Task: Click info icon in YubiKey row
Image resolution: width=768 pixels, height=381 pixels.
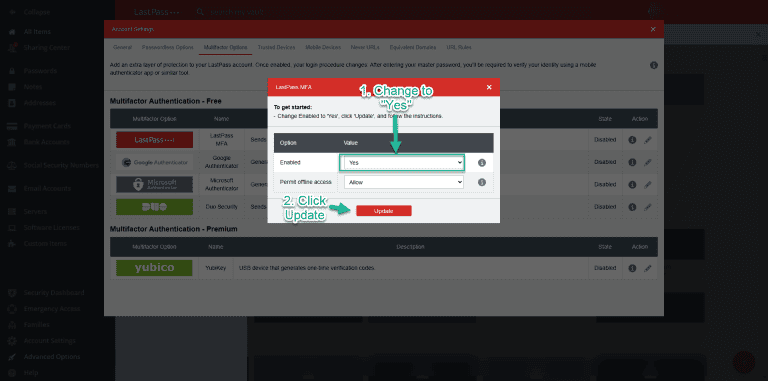Action: (632, 268)
